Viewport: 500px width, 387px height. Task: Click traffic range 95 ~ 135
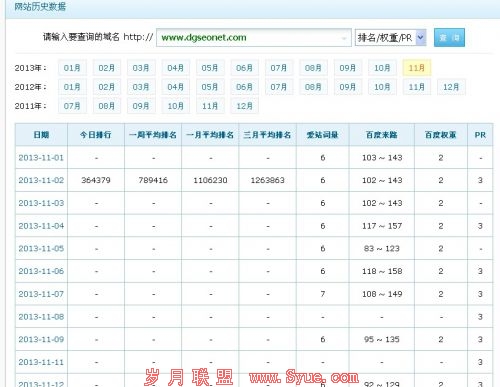click(x=382, y=339)
